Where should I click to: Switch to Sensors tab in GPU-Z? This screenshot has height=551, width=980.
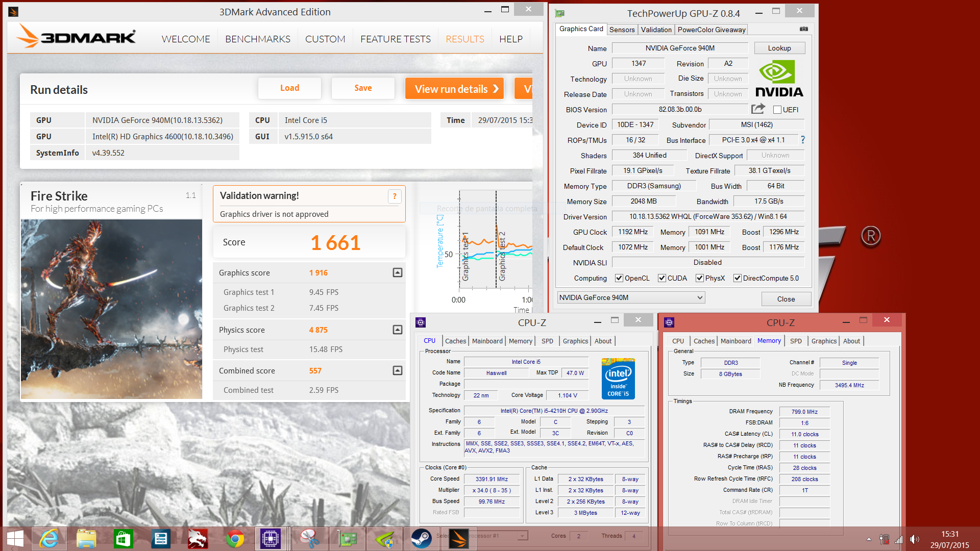622,30
